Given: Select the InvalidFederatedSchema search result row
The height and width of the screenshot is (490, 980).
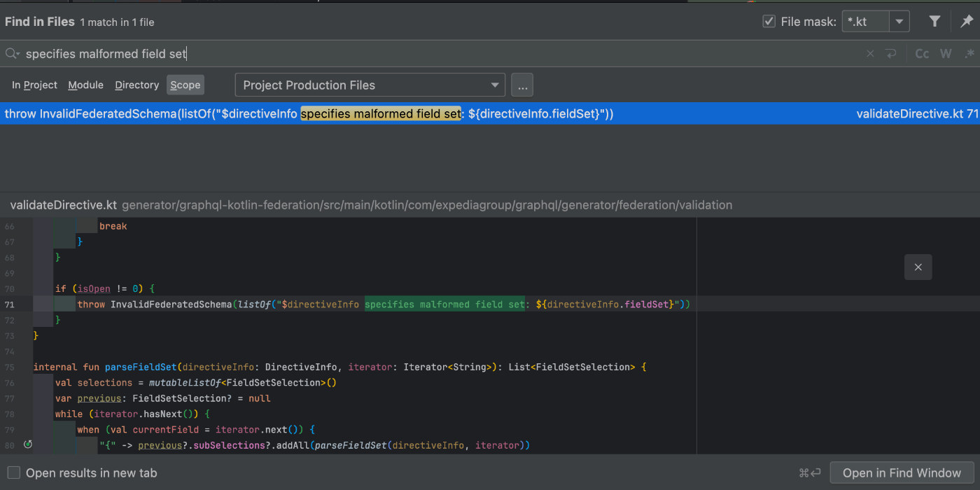Looking at the screenshot, I should click(x=490, y=113).
